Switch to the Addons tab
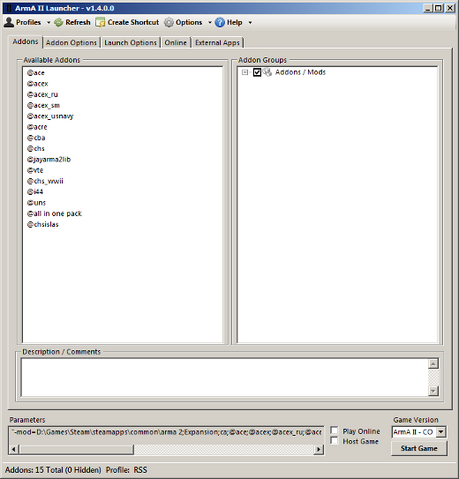 tap(25, 42)
